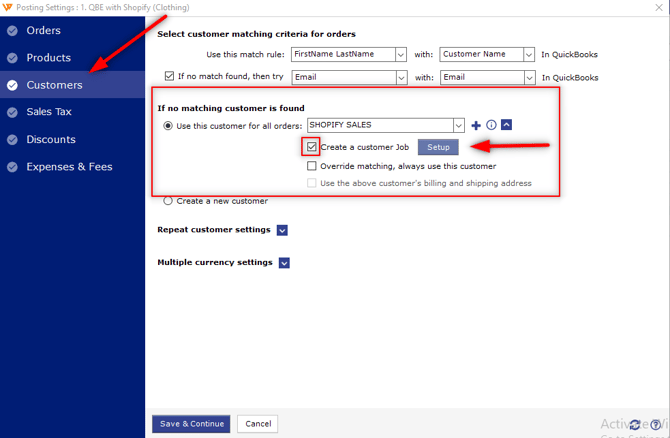
Task: Click the checkmark icon beside Sales Tax
Action: 12,112
